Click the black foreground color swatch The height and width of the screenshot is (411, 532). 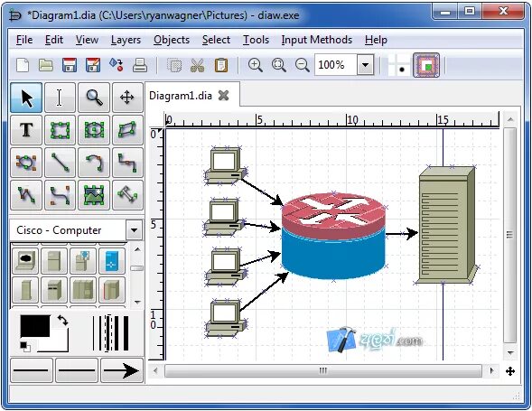click(x=35, y=326)
